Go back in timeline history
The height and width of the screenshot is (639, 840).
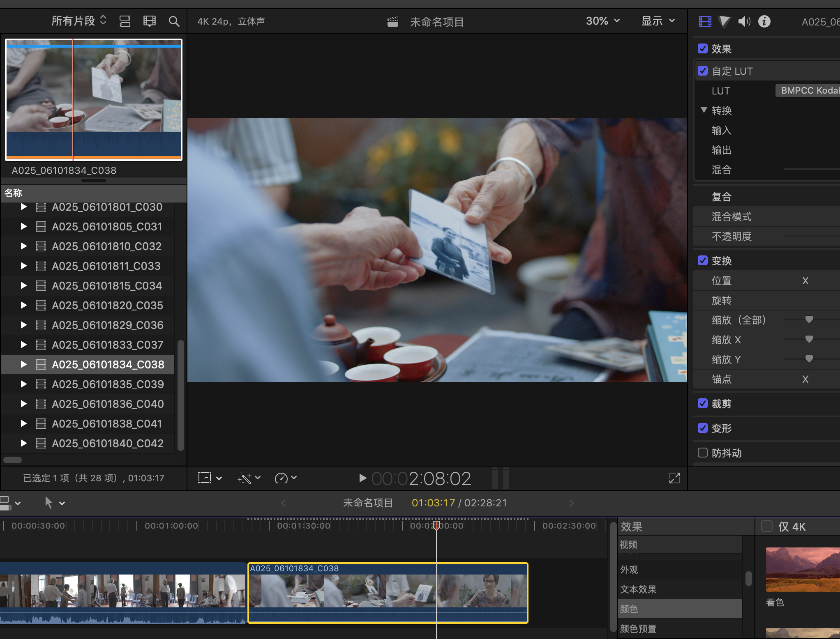coord(283,503)
